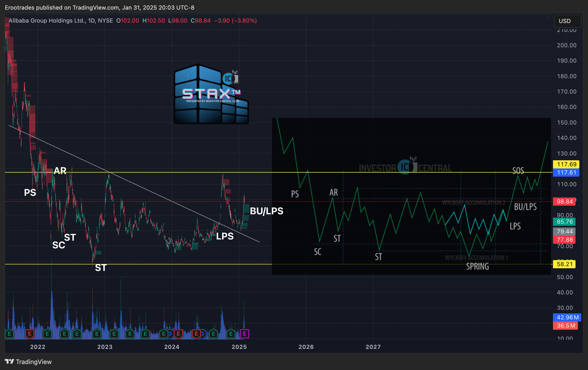The height and width of the screenshot is (370, 588).
Task: Click the open value O102.00
Action: [128, 21]
